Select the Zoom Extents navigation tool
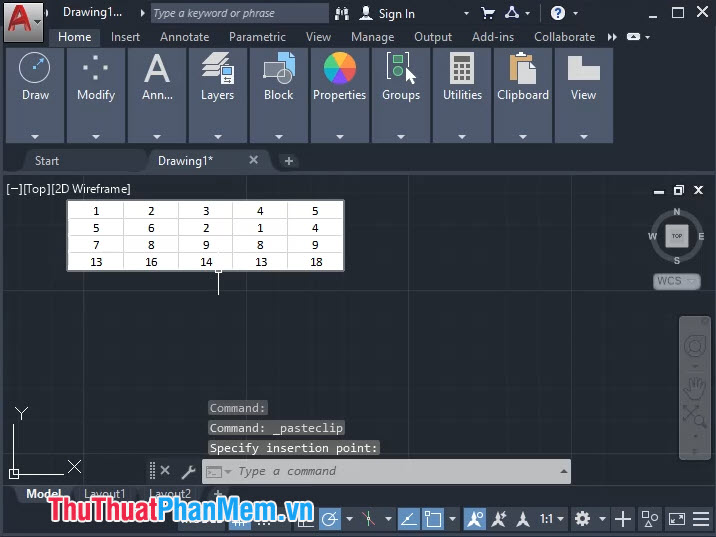 [695, 416]
